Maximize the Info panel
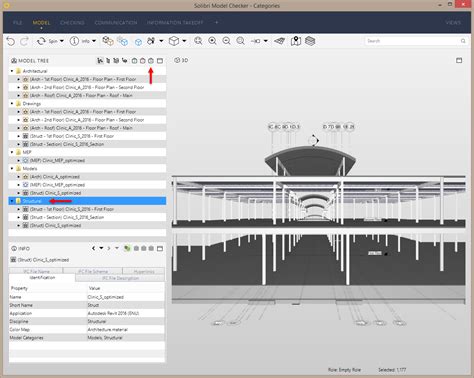The height and width of the screenshot is (378, 474). [x=160, y=249]
